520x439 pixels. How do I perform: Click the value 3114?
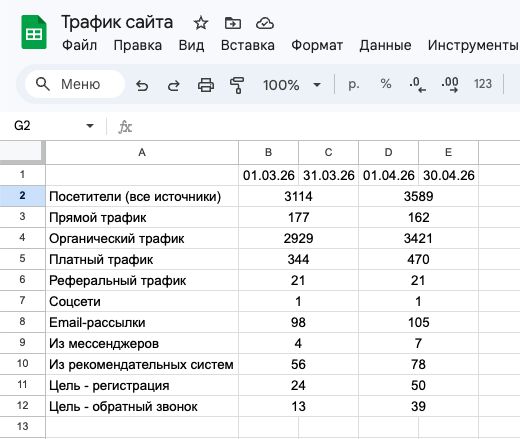pos(298,196)
